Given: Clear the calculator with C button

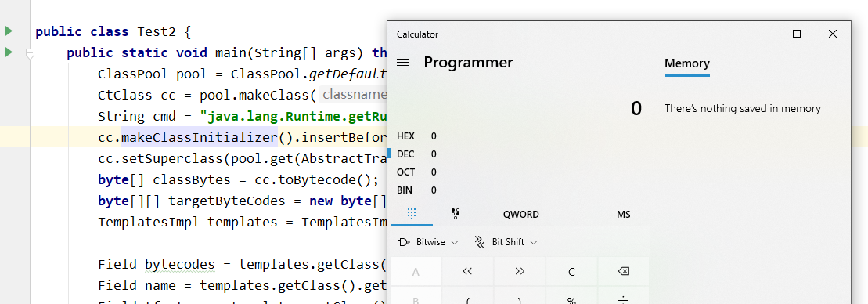Looking at the screenshot, I should pos(571,271).
